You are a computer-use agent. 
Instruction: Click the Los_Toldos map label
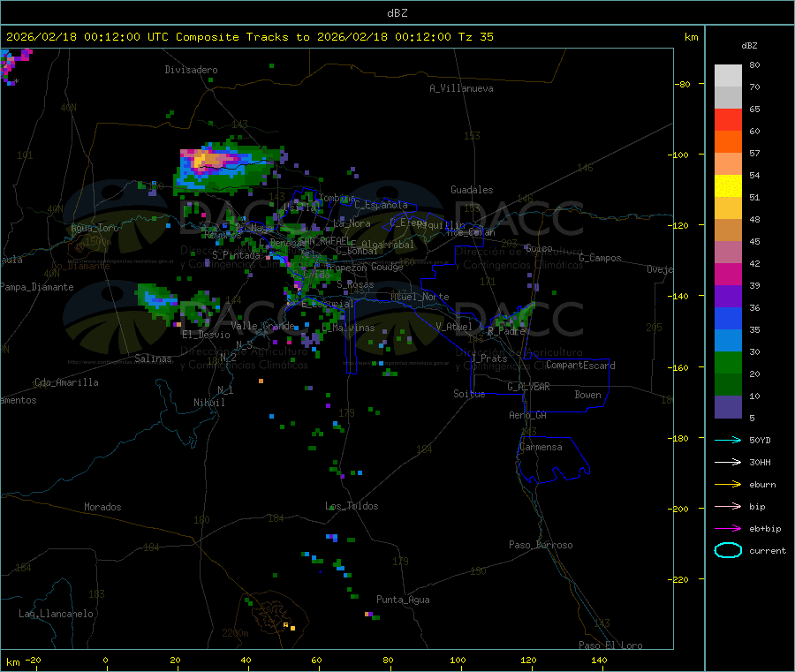352,506
